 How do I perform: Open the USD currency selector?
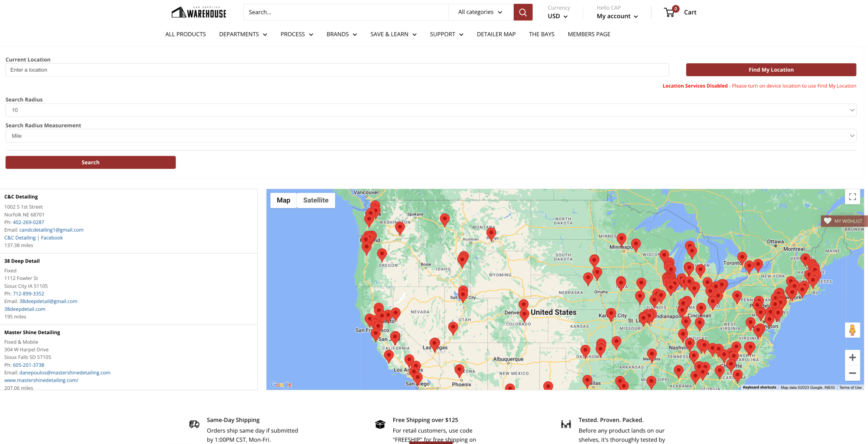(557, 16)
